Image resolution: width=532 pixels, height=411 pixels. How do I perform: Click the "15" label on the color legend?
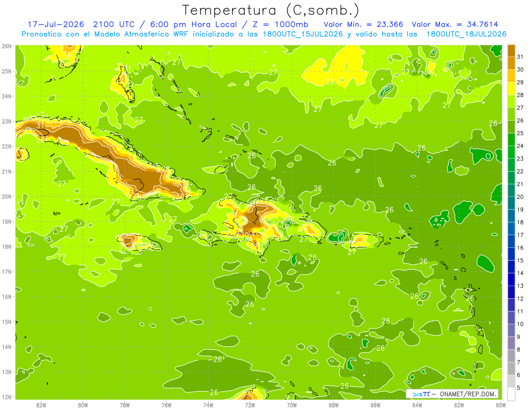click(x=520, y=260)
